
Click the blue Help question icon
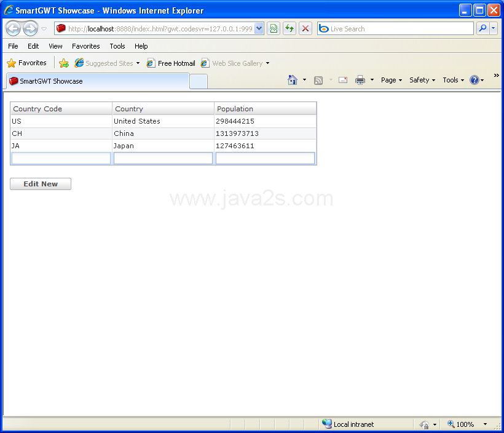474,80
